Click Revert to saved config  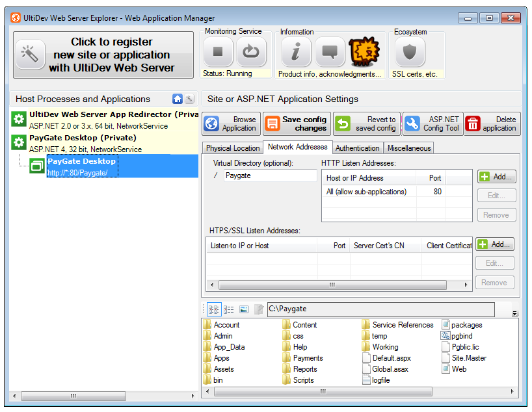(367, 123)
